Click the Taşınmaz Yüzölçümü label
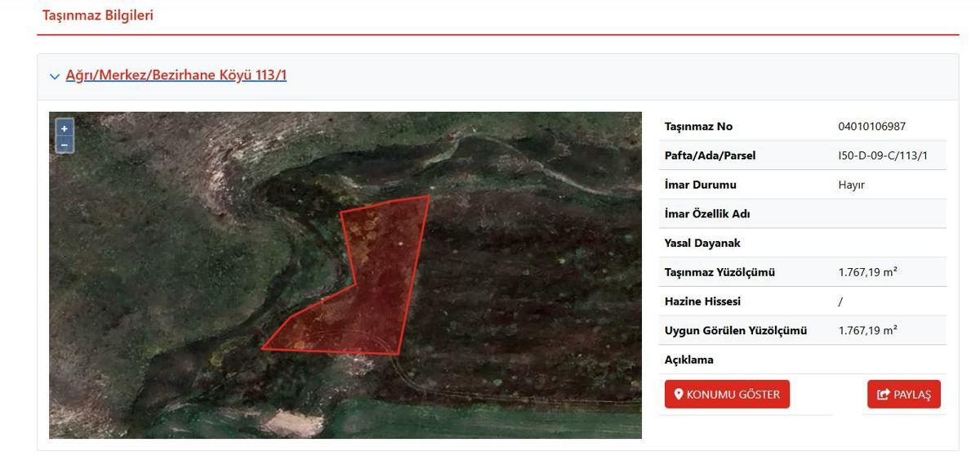Viewport: 980px width, 456px height. (x=719, y=272)
